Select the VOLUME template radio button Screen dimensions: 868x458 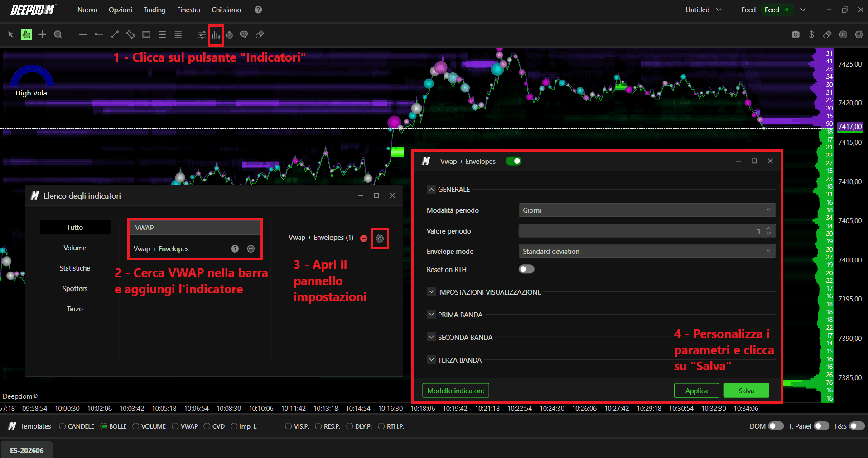(136, 426)
